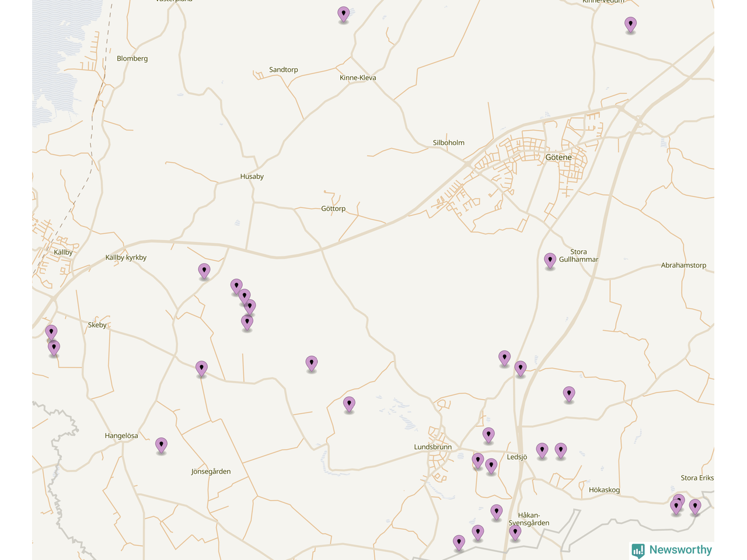Image resolution: width=747 pixels, height=560 pixels.
Task: Click the Jönsegården place label
Action: [211, 471]
